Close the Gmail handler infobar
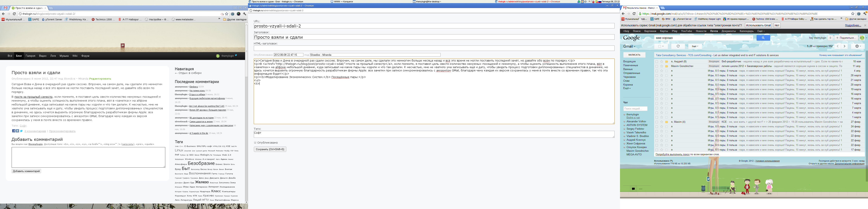The image size is (868, 209). tap(865, 25)
